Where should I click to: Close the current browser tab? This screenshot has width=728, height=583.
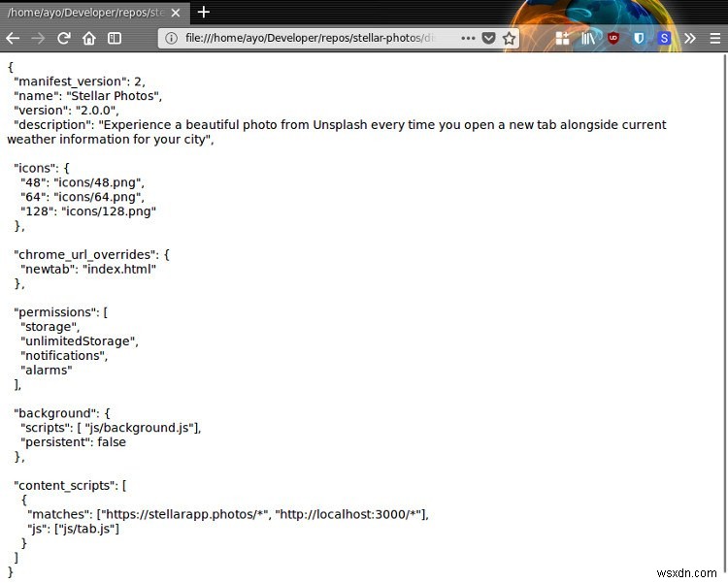pyautogui.click(x=176, y=13)
